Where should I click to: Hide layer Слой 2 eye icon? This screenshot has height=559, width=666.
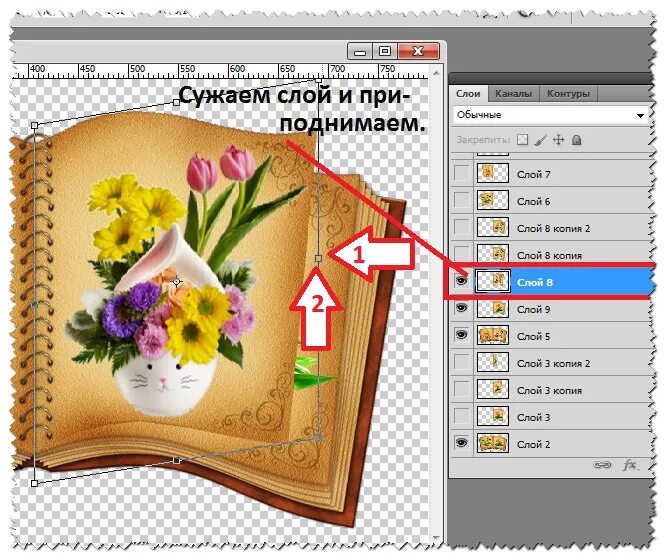click(x=461, y=443)
